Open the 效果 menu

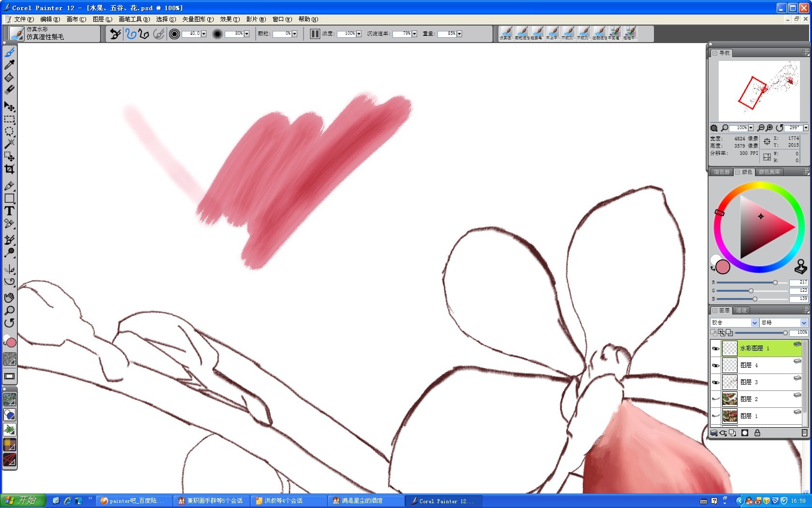tap(230, 19)
